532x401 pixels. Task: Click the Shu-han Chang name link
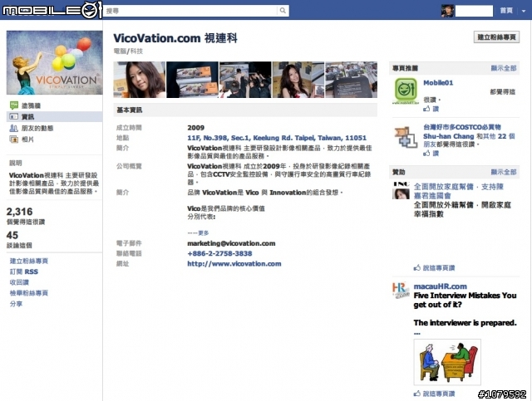coord(448,136)
